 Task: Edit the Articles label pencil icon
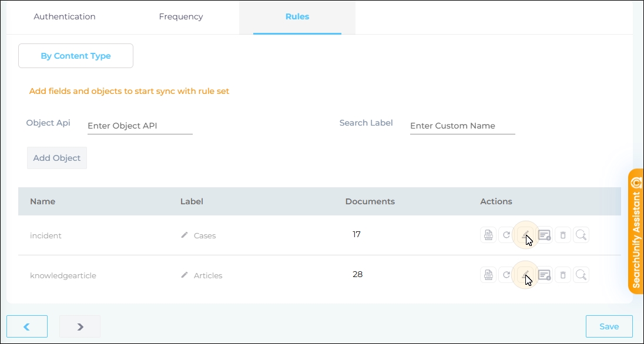point(185,275)
